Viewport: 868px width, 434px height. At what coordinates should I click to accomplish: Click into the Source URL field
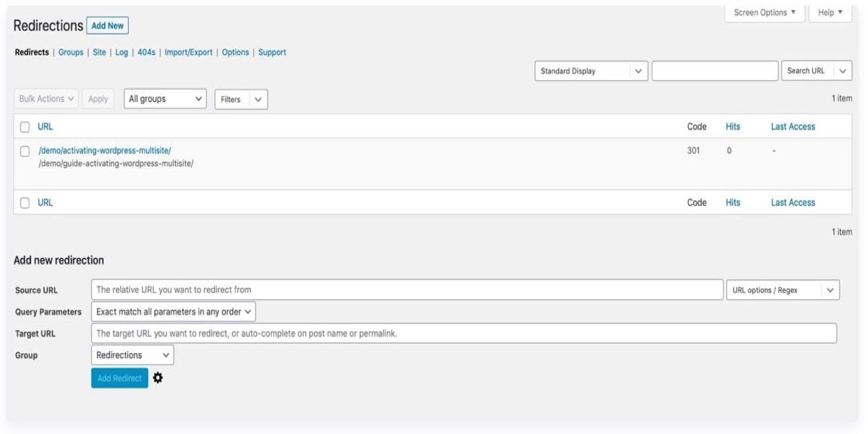click(407, 290)
